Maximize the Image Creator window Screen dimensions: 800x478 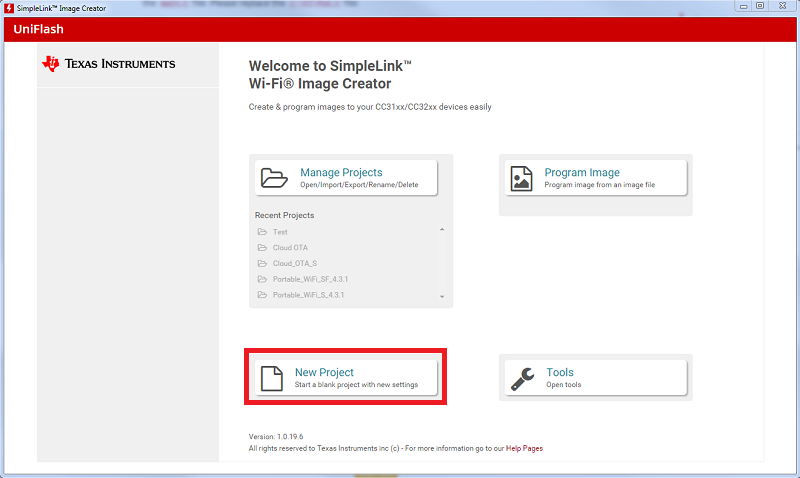tap(759, 6)
